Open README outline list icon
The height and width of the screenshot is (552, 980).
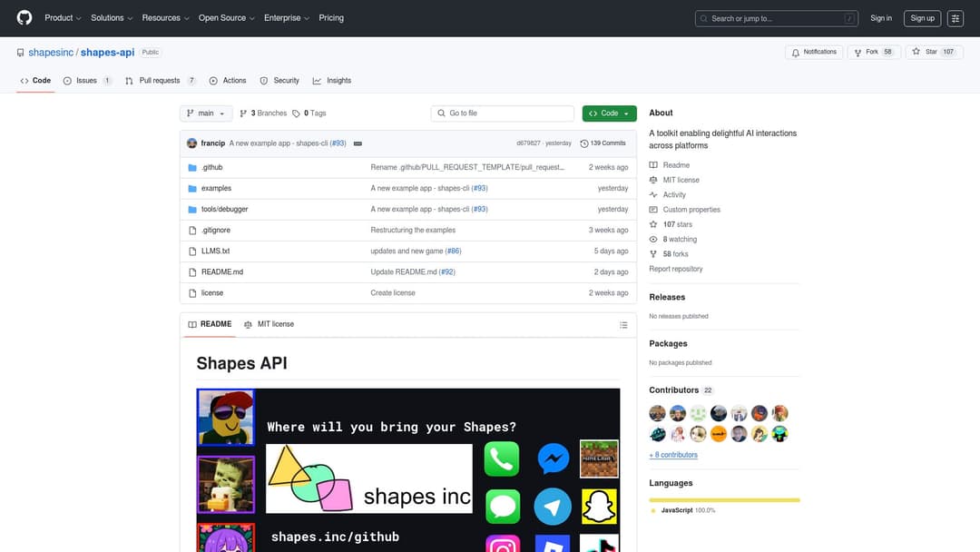click(623, 324)
